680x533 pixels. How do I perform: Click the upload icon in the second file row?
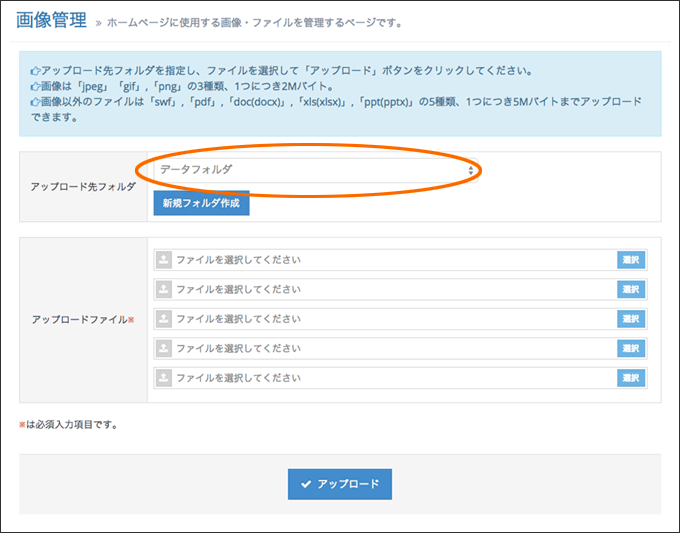[x=163, y=289]
